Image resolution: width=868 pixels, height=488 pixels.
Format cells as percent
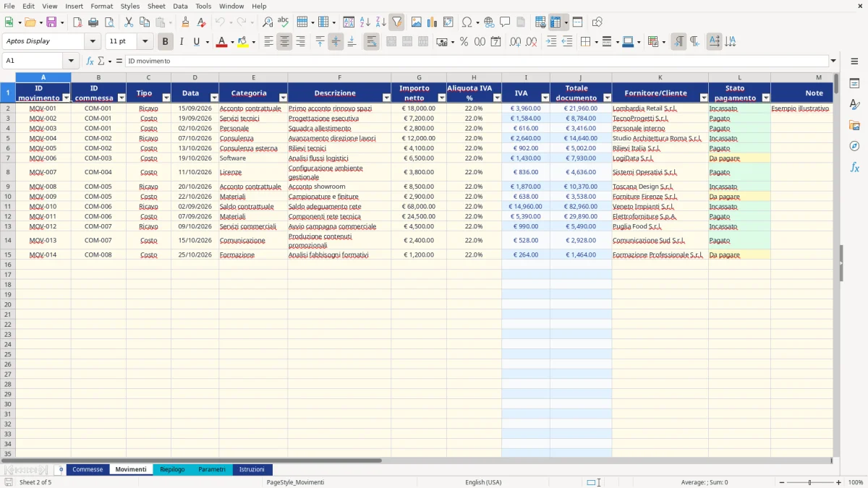[x=464, y=42]
